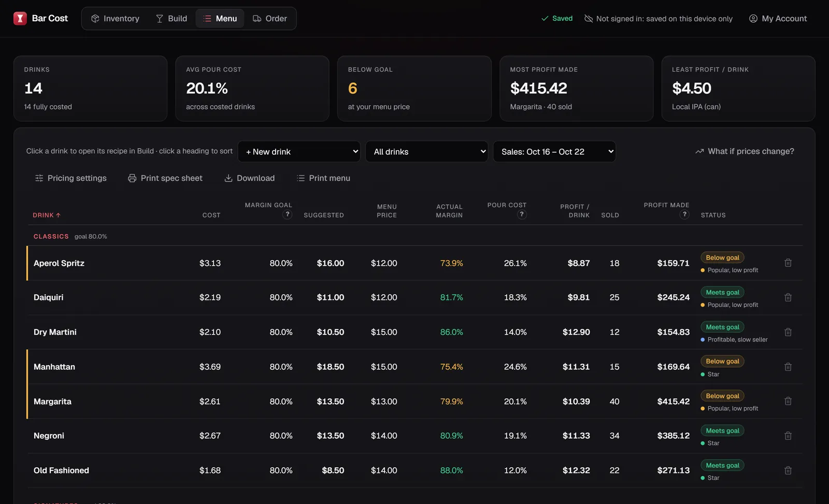Click the Pour Cost help icon
The height and width of the screenshot is (504, 829).
[x=522, y=214]
